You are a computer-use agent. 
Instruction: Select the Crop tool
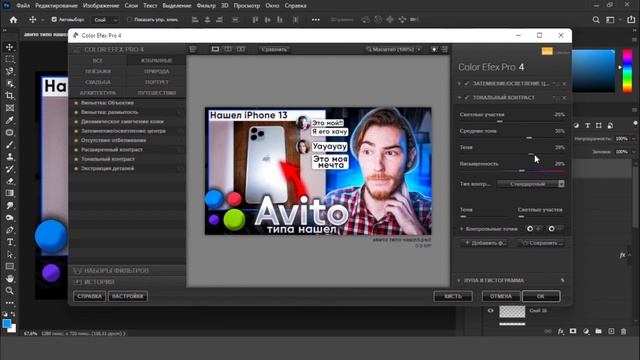[x=9, y=96]
